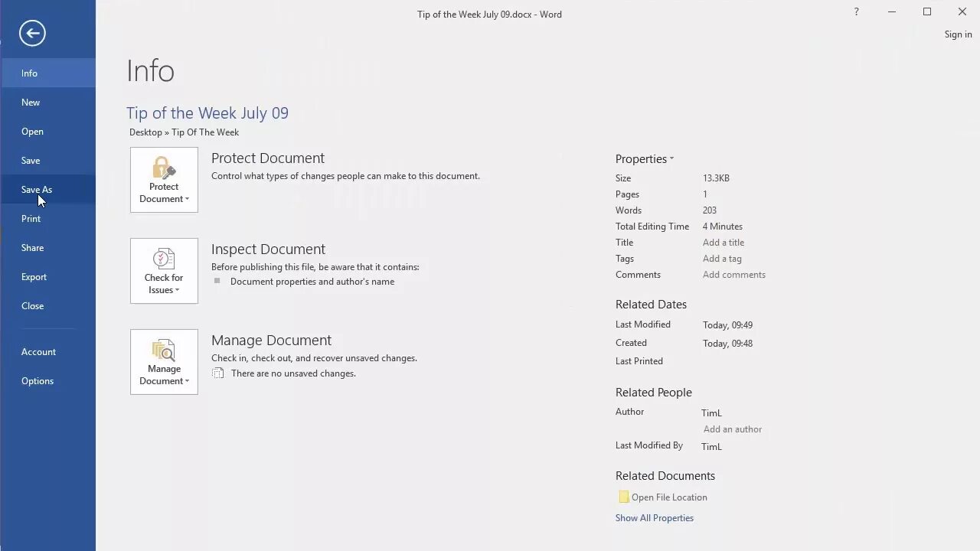Viewport: 980px width, 551px height.
Task: Click the Show All Properties link
Action: pyautogui.click(x=655, y=518)
